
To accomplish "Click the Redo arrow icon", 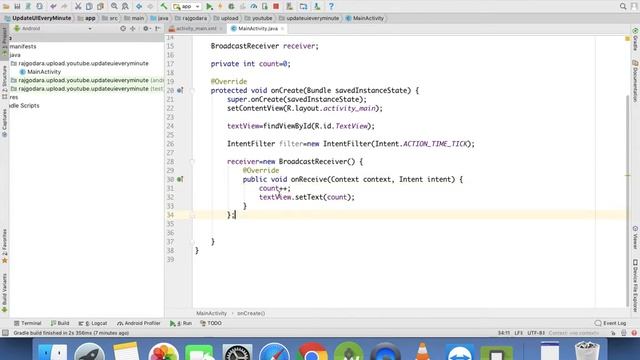I will pos(64,6).
